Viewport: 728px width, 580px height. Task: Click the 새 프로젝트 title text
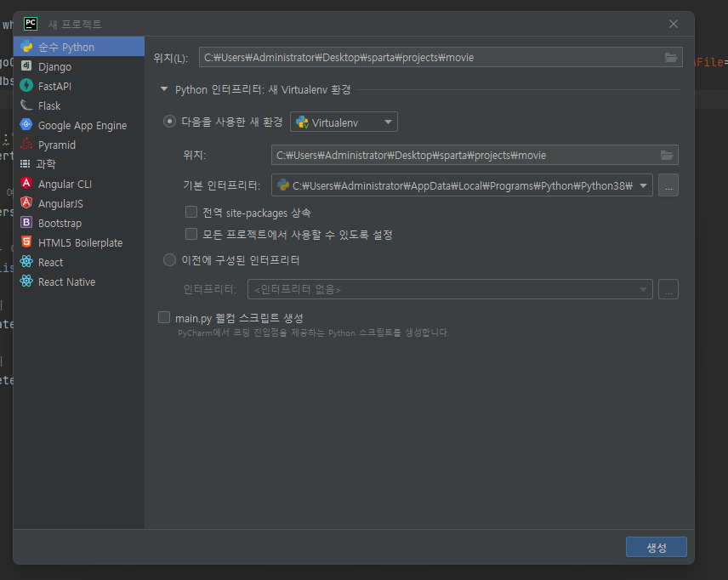(75, 24)
